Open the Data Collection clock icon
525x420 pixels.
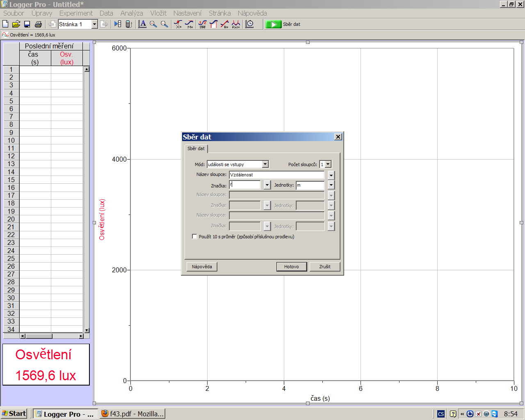click(x=249, y=24)
